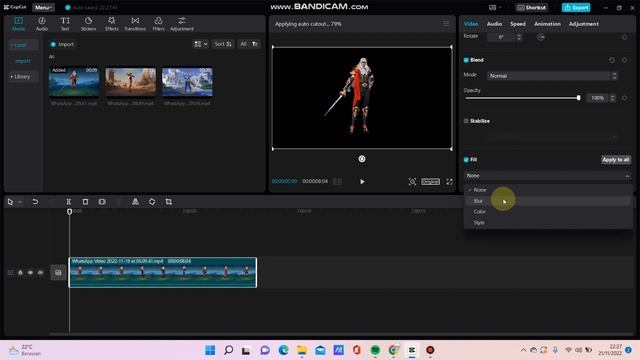Image resolution: width=640 pixels, height=360 pixels.
Task: Click the Rotate angle input field
Action: [x=501, y=37]
